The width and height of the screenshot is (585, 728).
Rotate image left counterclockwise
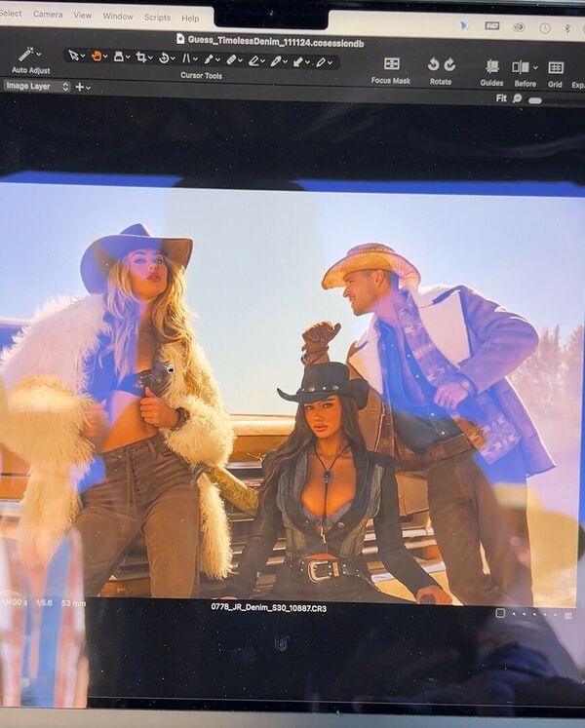tap(433, 64)
